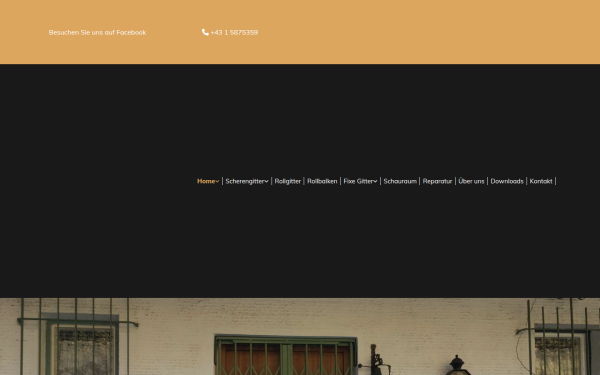
Task: Open the Scherengitter menu item
Action: point(245,181)
